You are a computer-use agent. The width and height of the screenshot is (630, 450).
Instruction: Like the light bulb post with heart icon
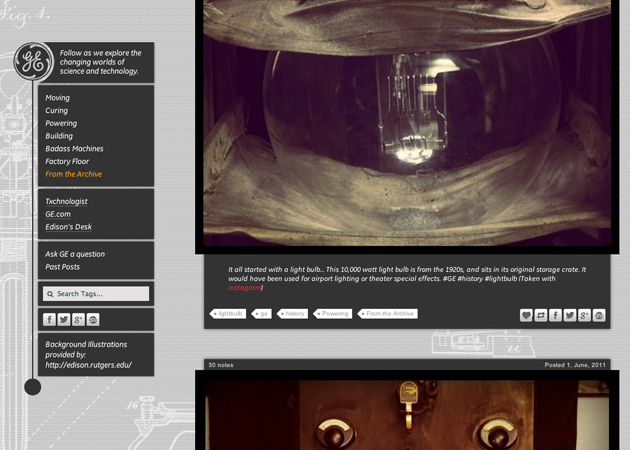point(526,315)
